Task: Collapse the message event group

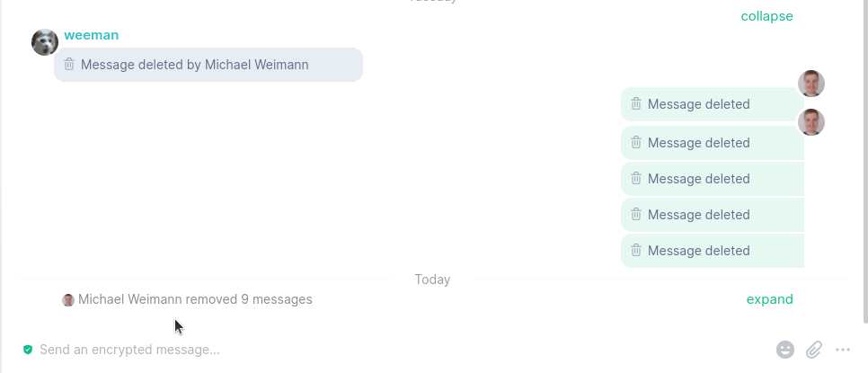Action: pyautogui.click(x=766, y=16)
